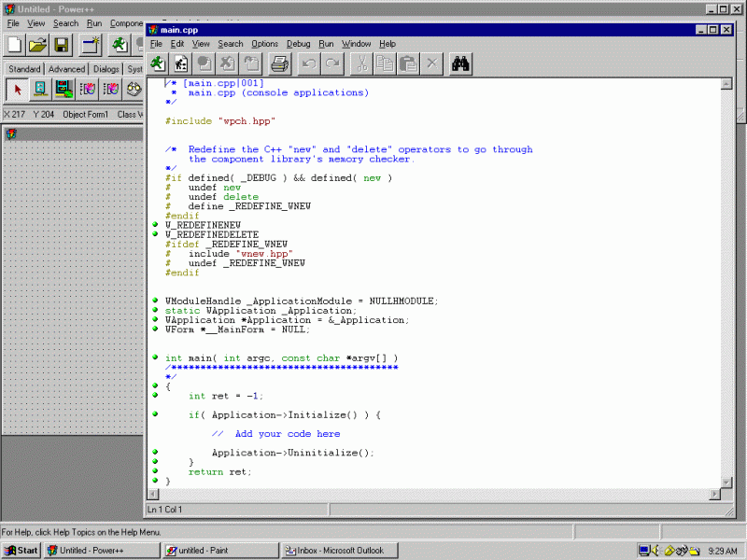Toggle the breakpoint dot next to int main line

pyautogui.click(x=153, y=357)
